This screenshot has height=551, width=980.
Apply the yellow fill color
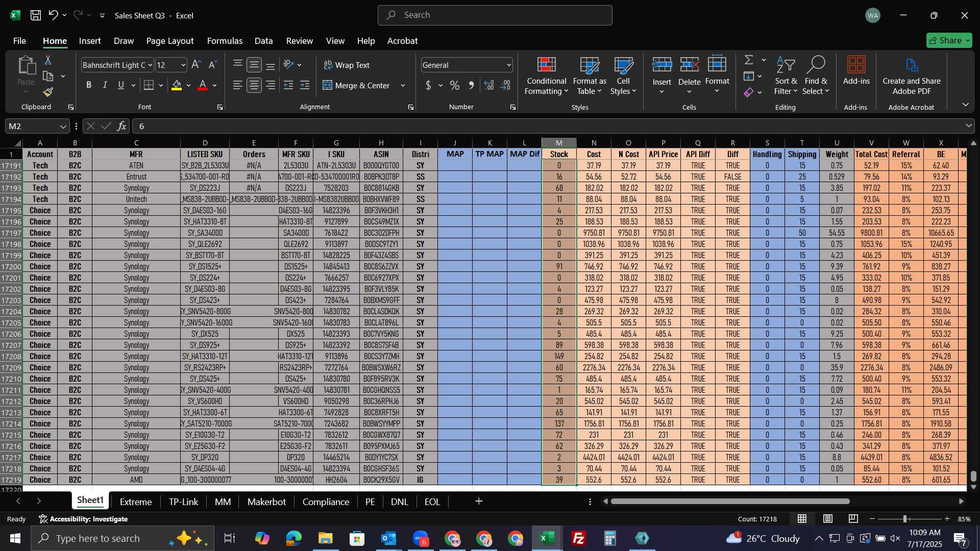(x=177, y=86)
